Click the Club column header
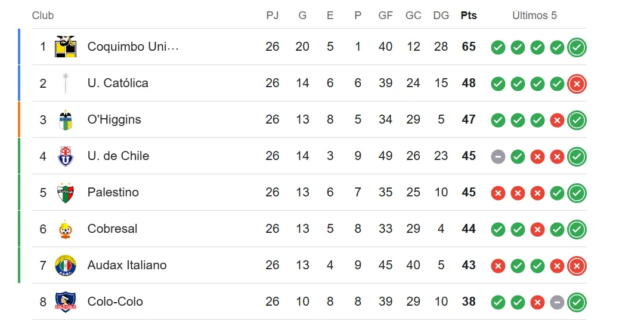Image resolution: width=644 pixels, height=320 pixels. click(43, 16)
